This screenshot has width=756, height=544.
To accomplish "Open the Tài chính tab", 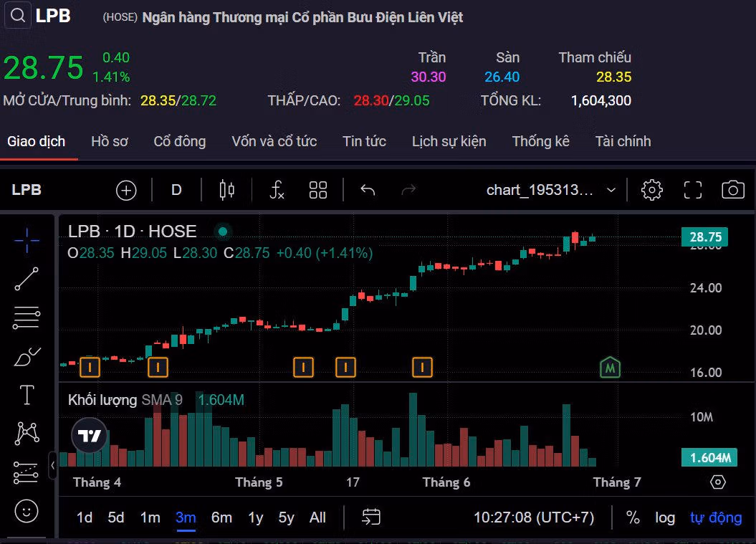I will [623, 141].
